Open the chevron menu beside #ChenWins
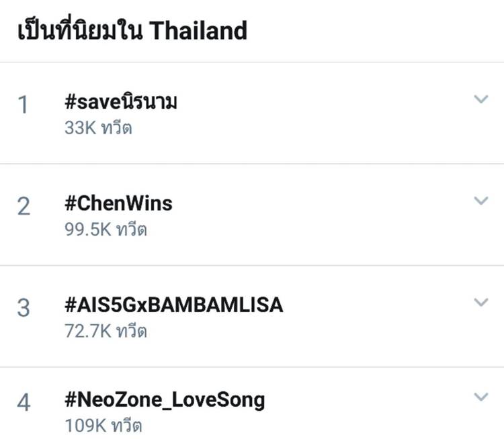 [480, 201]
